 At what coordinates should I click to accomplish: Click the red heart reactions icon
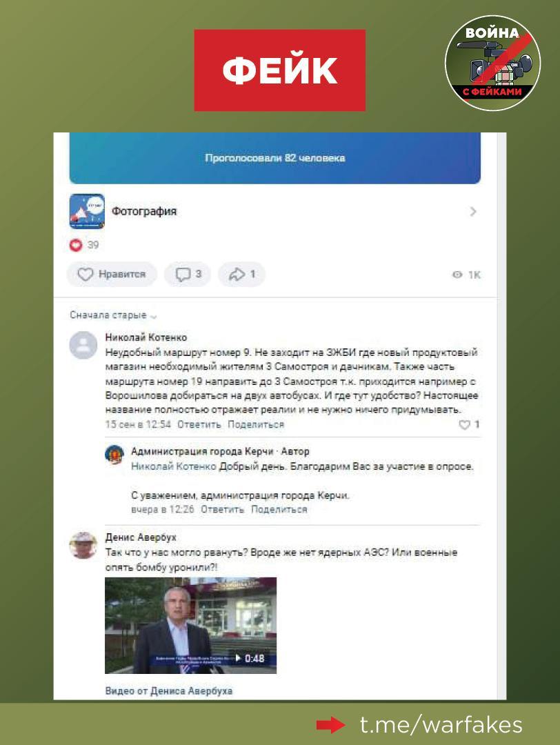coord(76,245)
